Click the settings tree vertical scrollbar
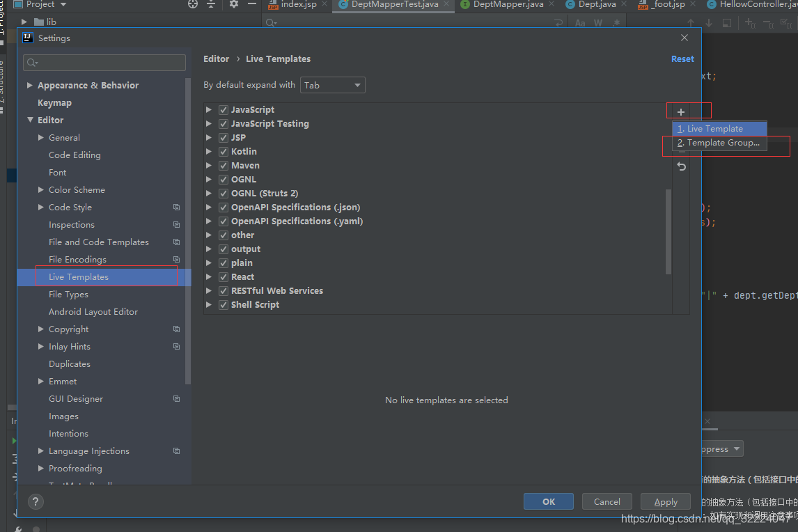Image resolution: width=798 pixels, height=532 pixels. [188, 232]
